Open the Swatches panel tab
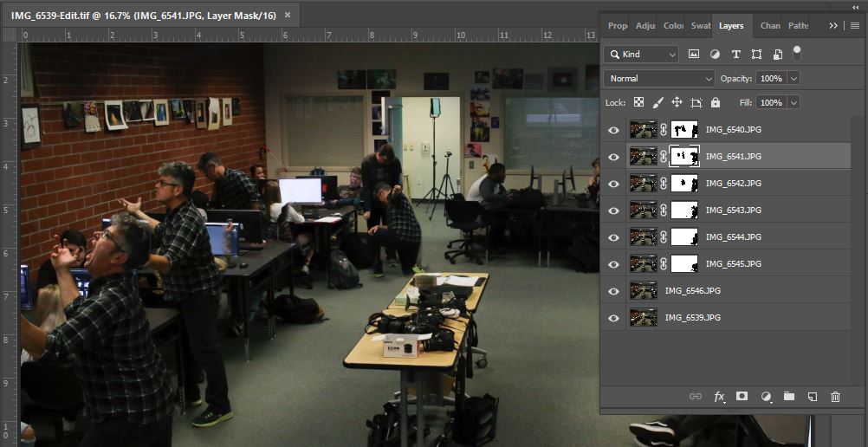 (700, 26)
